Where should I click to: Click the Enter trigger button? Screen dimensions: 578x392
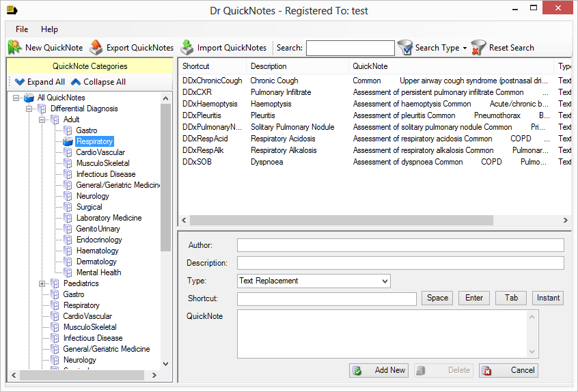tap(474, 298)
